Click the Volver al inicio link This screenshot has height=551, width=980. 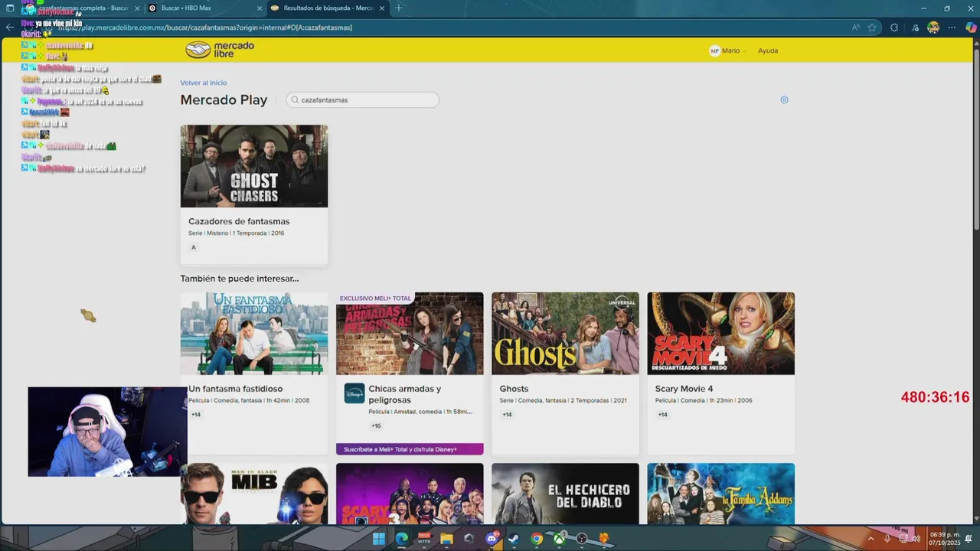tap(204, 83)
